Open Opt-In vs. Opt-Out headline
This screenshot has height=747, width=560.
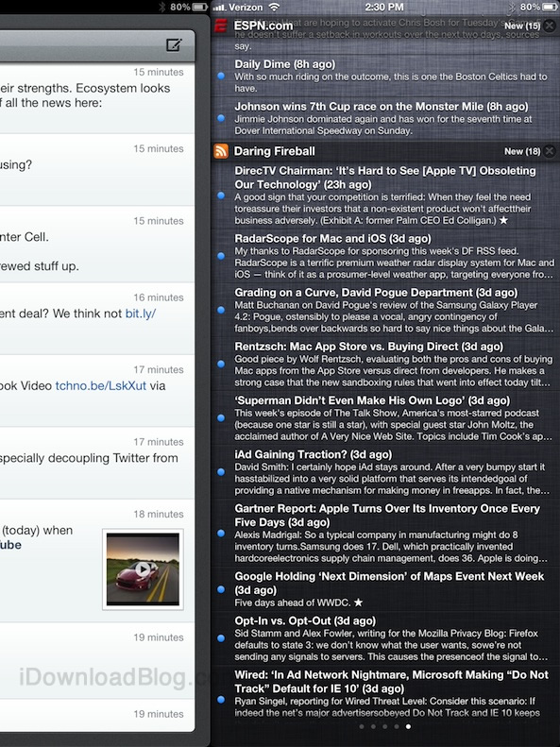point(305,620)
